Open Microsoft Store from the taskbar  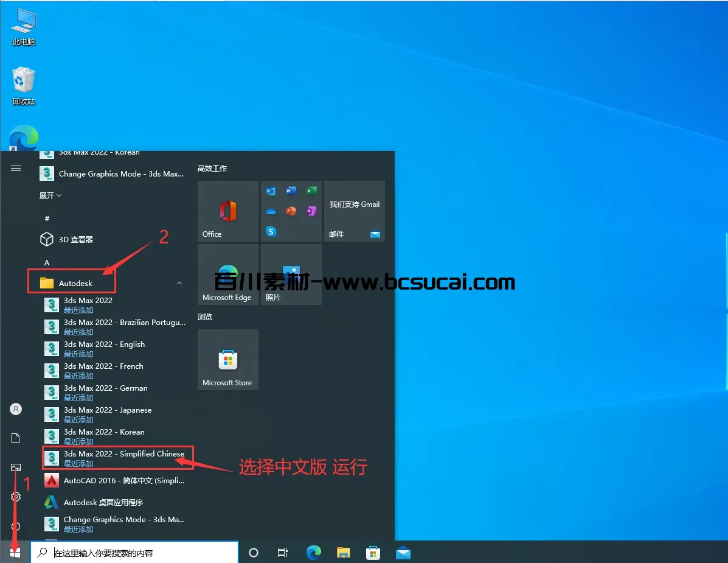point(373,552)
